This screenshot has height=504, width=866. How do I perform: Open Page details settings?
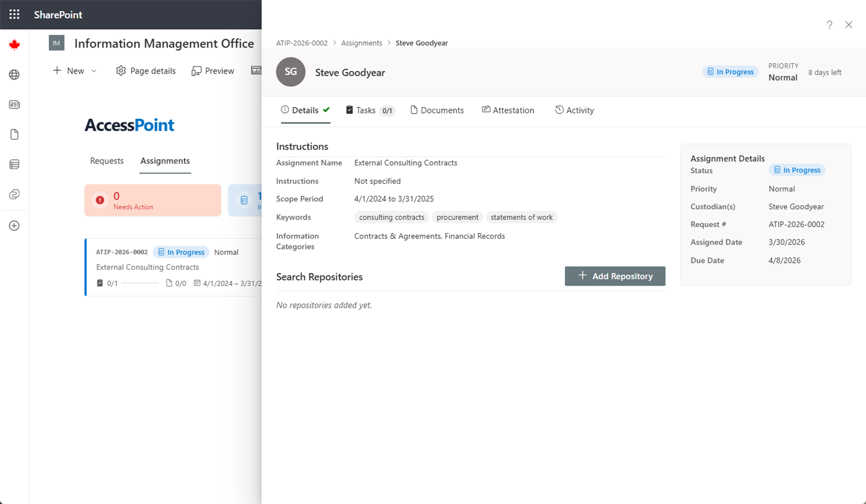point(146,71)
